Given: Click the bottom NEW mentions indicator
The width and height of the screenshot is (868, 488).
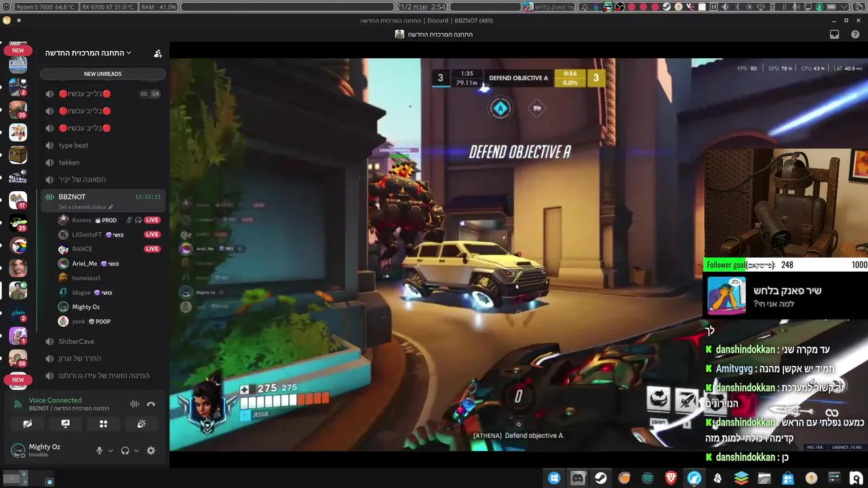Looking at the screenshot, I should [18, 380].
